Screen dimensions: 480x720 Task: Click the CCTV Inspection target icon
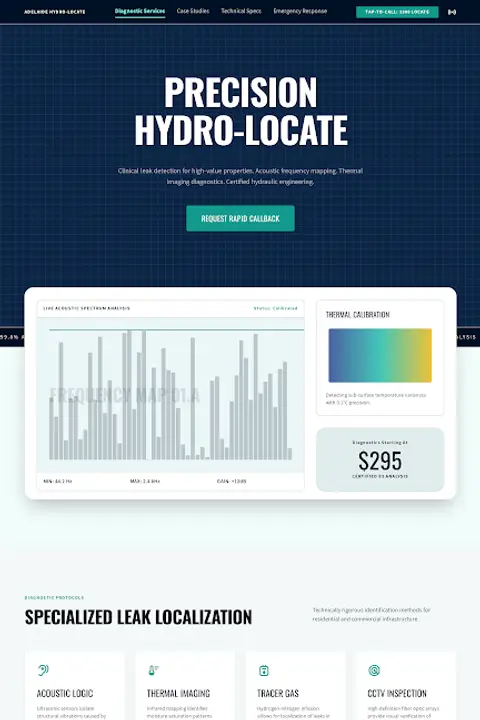[374, 670]
